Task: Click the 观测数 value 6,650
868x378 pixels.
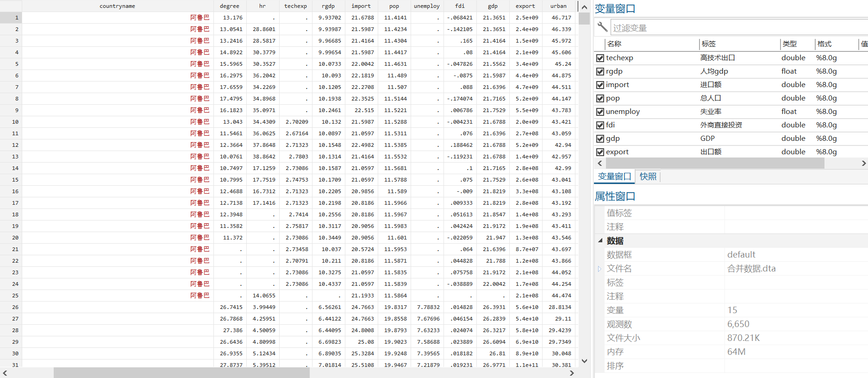Action: [x=738, y=324]
